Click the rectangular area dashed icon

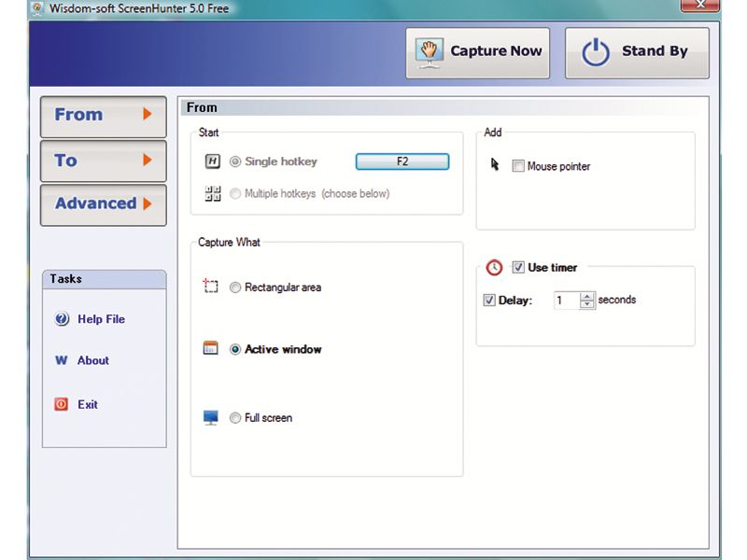click(x=210, y=286)
